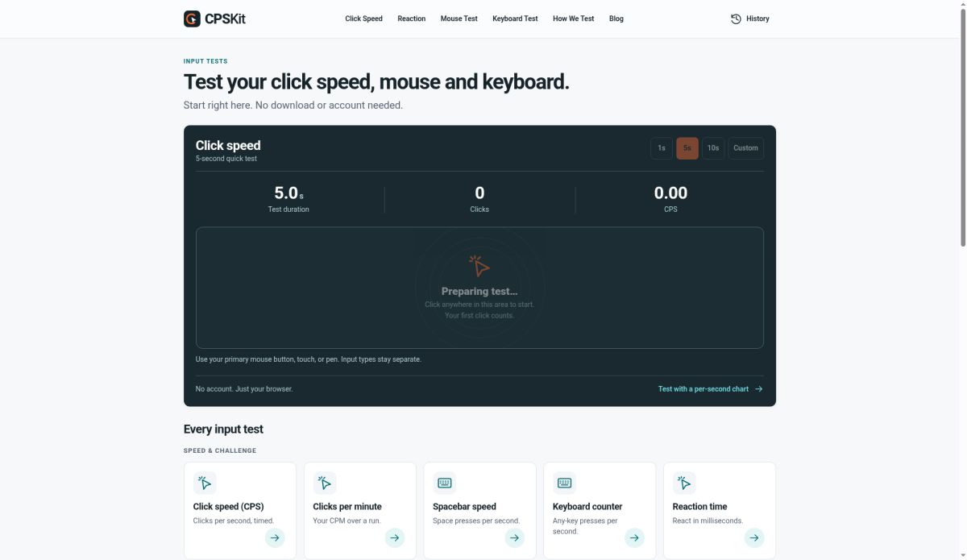Select the 1s test duration
This screenshot has height=560, width=967.
click(662, 148)
